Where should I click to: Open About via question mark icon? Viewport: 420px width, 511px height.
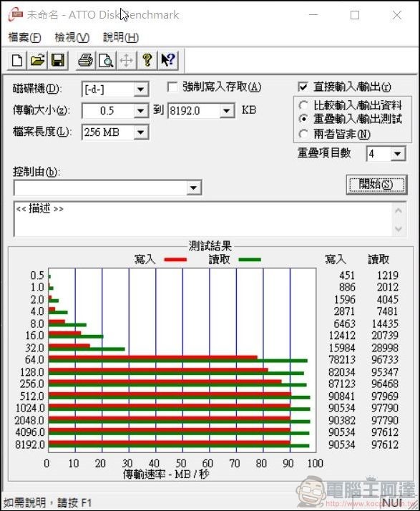(147, 60)
